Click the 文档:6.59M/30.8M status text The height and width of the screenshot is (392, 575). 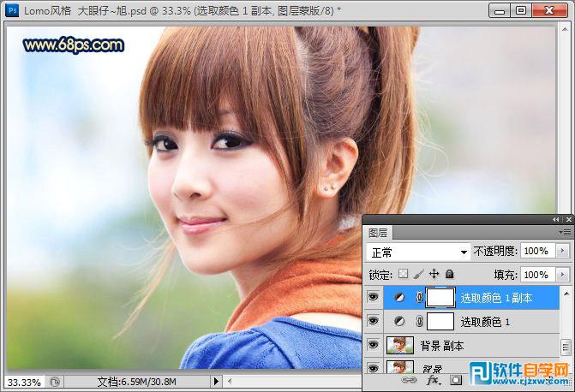(x=137, y=382)
